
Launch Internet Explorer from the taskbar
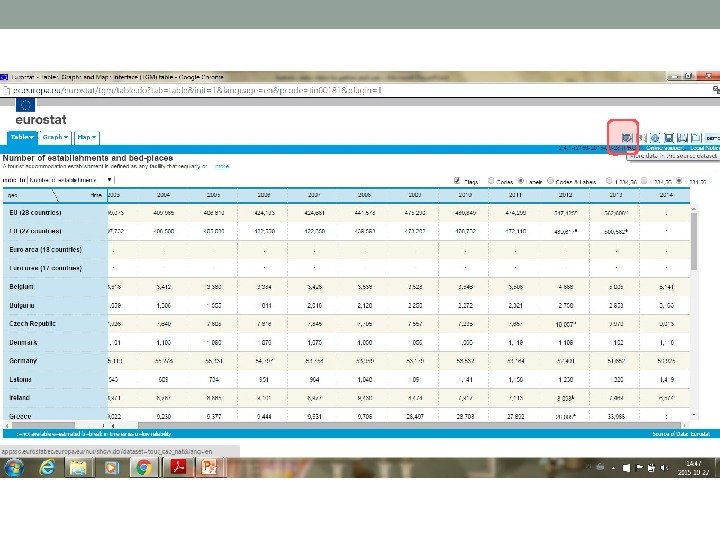click(47, 467)
